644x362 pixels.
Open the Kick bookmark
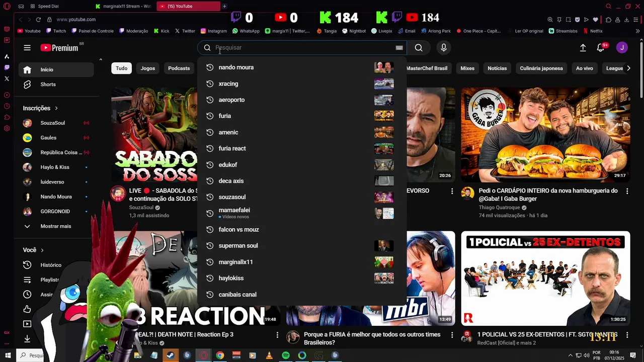point(162,31)
